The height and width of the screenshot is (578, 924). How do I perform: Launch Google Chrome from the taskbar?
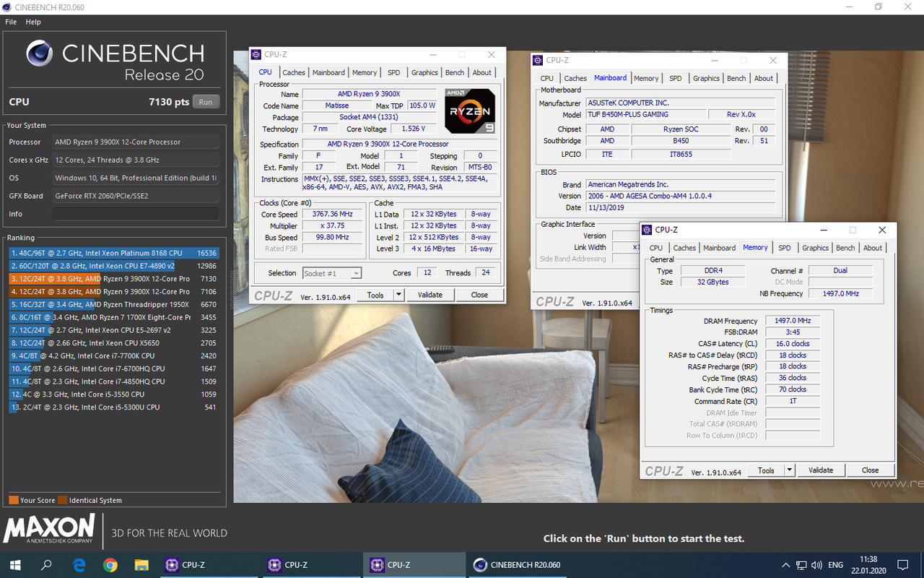tap(110, 564)
